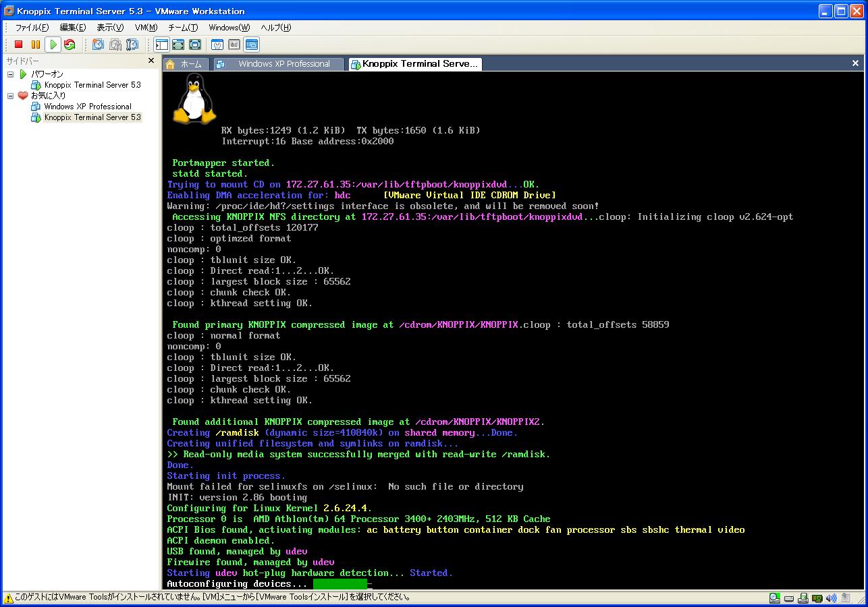Click the パワーオン group label
Viewport: 868px width, 607px height.
point(47,74)
